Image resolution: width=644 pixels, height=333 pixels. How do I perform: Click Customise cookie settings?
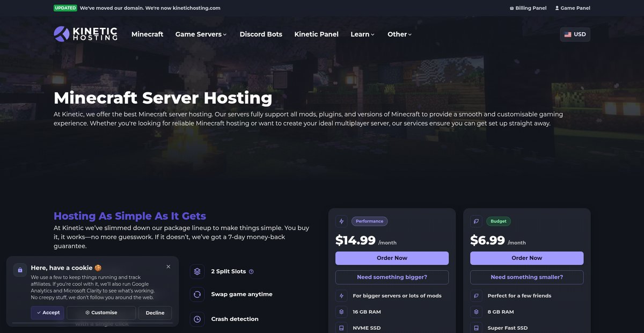coord(101,313)
